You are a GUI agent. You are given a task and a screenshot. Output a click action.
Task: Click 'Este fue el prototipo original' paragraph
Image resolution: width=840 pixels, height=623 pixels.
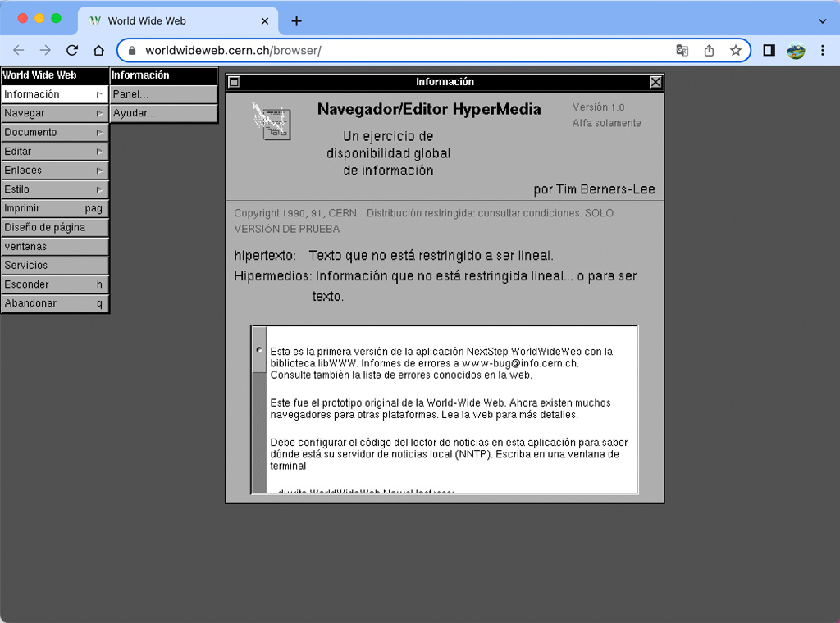[x=441, y=408]
